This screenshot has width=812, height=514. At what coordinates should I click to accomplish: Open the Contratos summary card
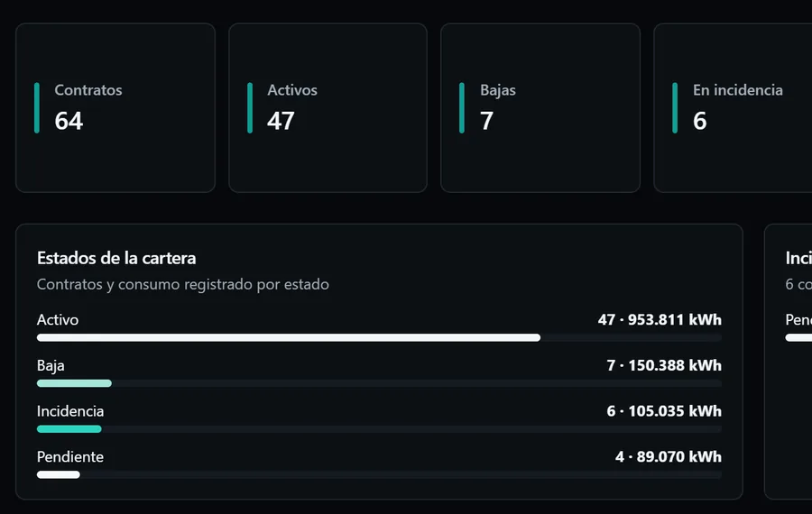coord(115,107)
